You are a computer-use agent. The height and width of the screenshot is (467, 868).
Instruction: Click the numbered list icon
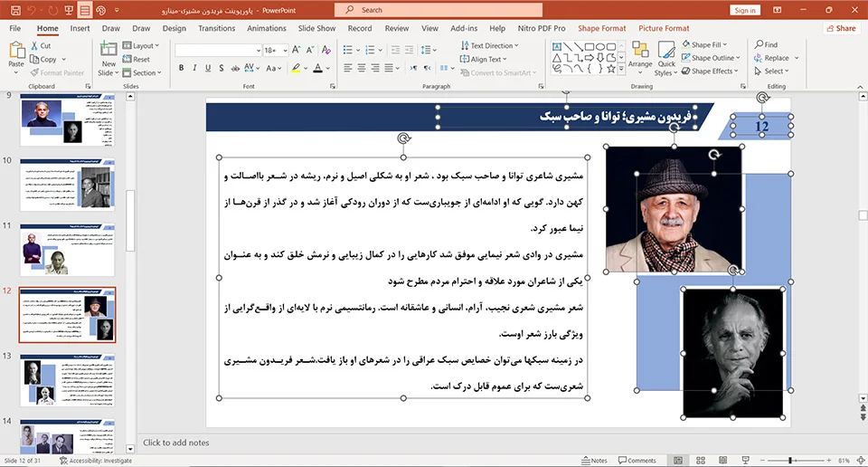[371, 50]
